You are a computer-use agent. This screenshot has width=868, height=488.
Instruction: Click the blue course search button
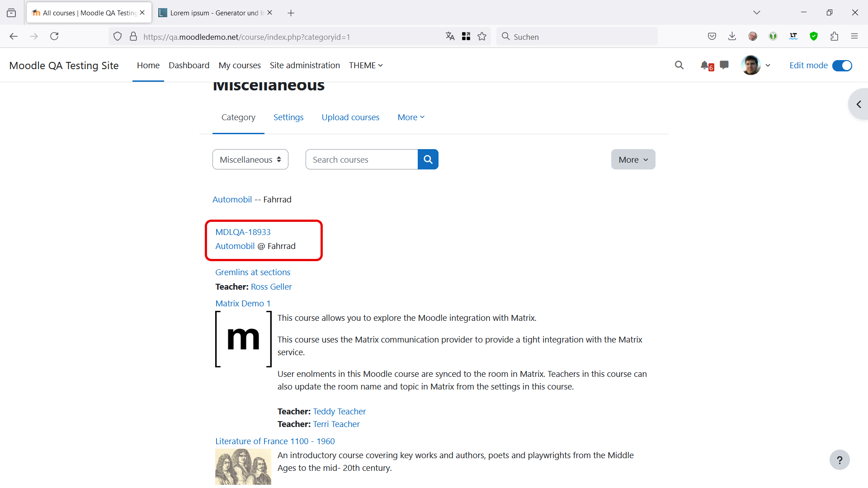pos(428,160)
